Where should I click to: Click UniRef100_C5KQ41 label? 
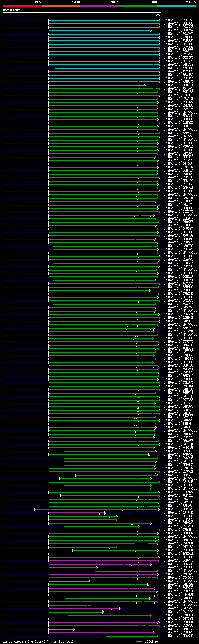point(178,386)
